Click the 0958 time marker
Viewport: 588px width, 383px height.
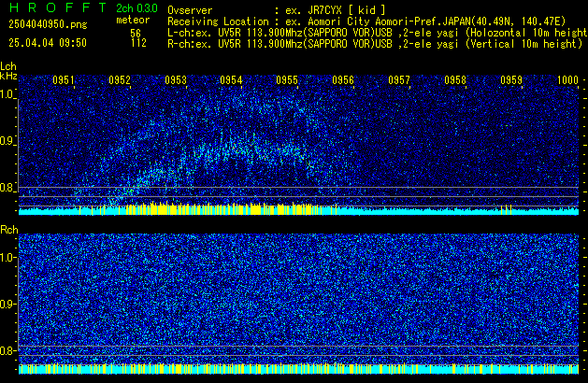455,80
